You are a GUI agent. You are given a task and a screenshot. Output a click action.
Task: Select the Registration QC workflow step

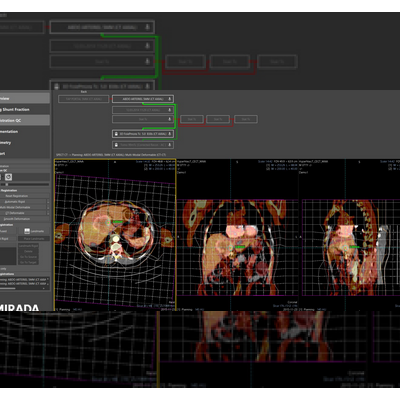(x=25, y=120)
